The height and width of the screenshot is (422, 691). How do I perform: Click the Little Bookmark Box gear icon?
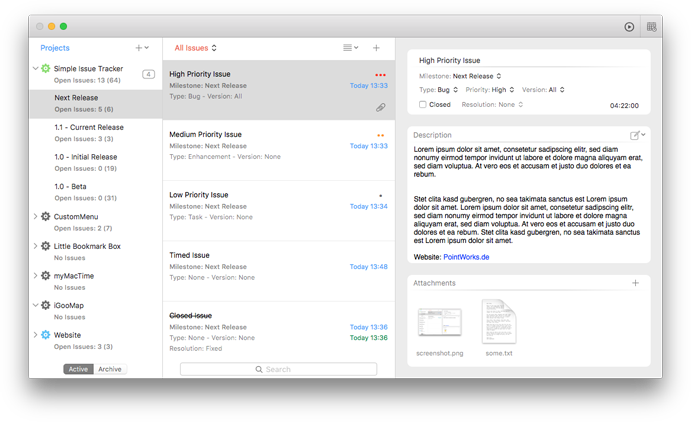(45, 246)
